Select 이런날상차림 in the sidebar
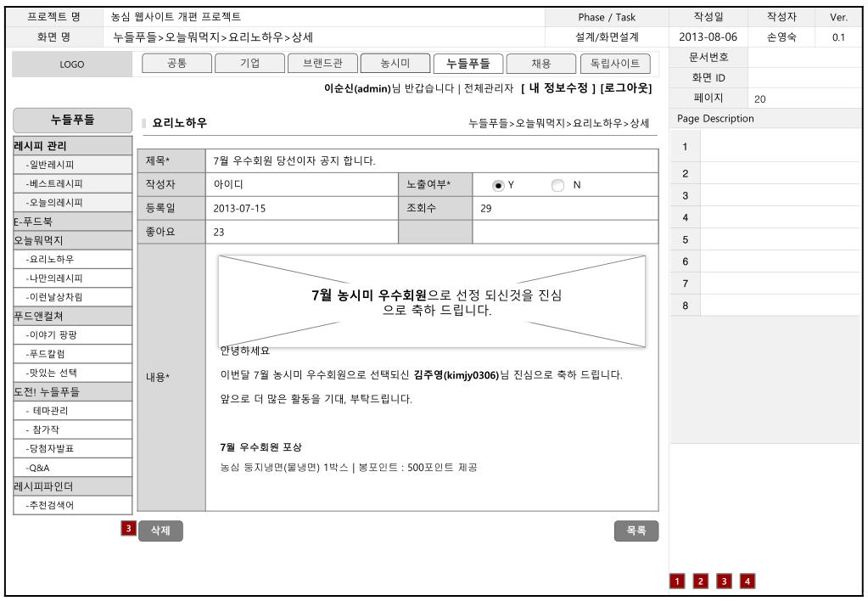868x601 pixels. pyautogui.click(x=72, y=297)
